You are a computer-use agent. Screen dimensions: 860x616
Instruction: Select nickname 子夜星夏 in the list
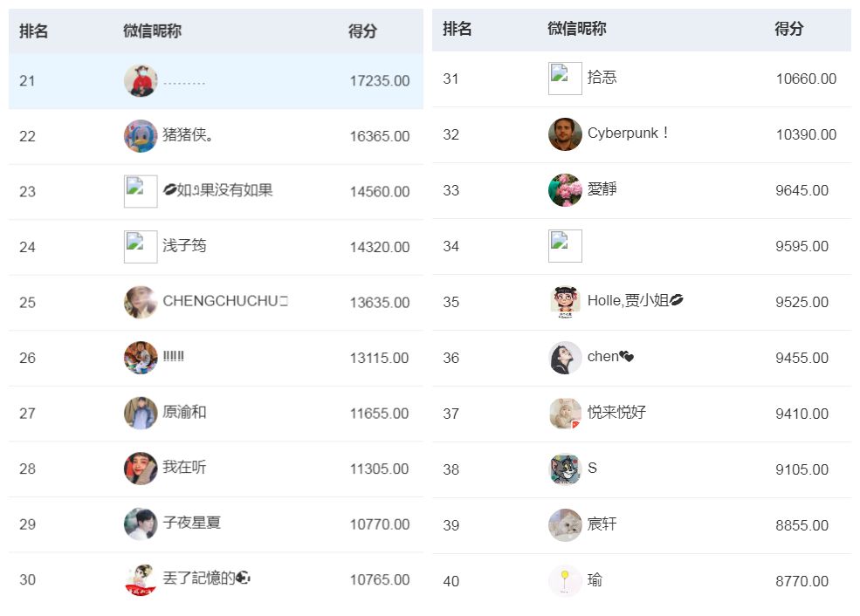click(191, 524)
